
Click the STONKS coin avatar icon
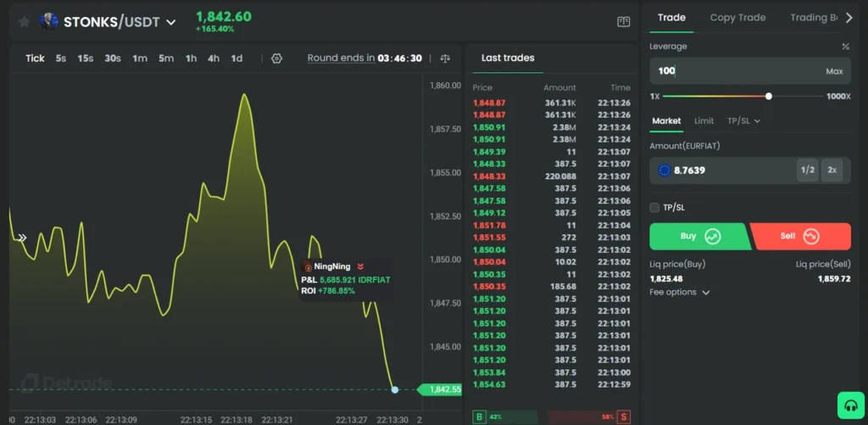(x=48, y=21)
